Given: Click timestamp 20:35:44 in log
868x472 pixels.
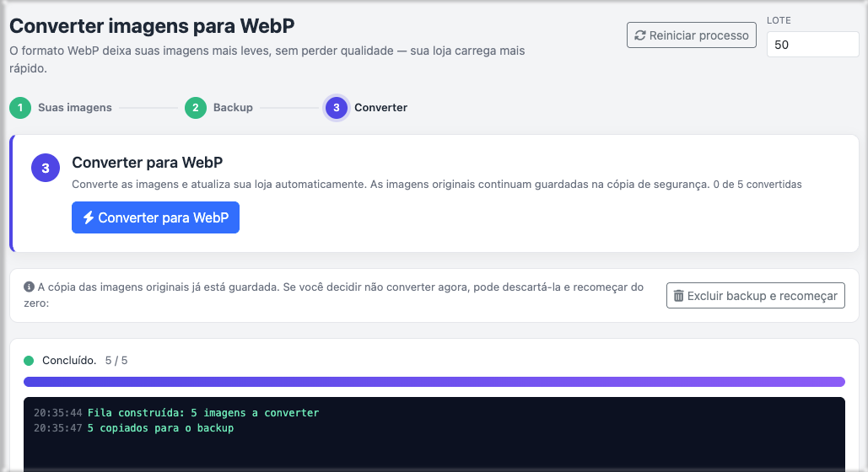Looking at the screenshot, I should pyautogui.click(x=57, y=413).
